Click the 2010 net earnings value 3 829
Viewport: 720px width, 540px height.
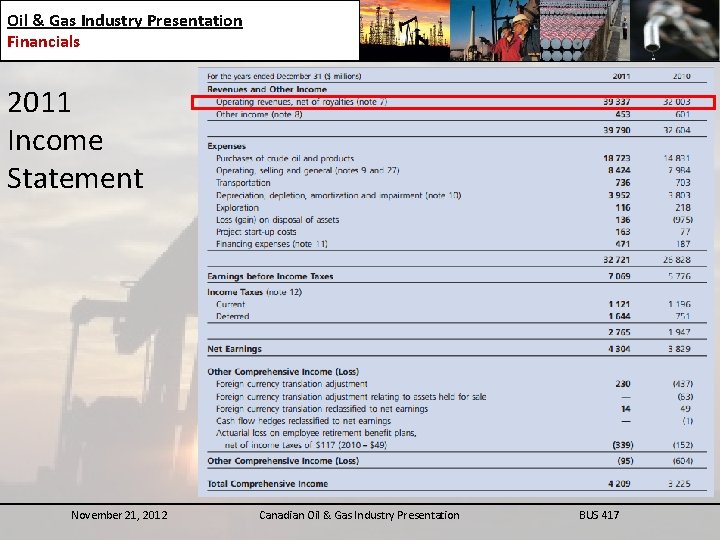click(x=680, y=349)
